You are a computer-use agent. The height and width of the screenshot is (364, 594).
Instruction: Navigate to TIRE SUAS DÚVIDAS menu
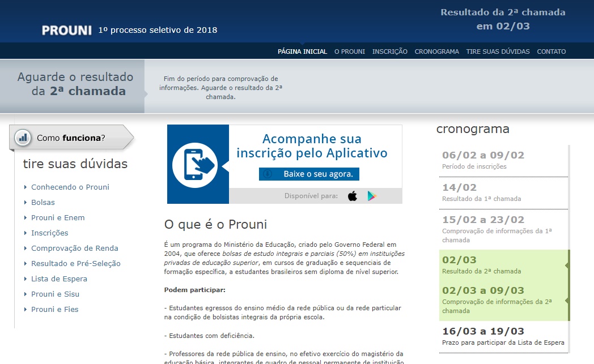pos(498,52)
